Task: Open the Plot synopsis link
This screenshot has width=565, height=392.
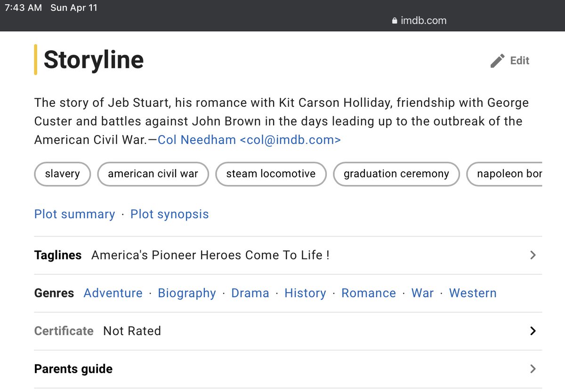Action: [x=169, y=214]
